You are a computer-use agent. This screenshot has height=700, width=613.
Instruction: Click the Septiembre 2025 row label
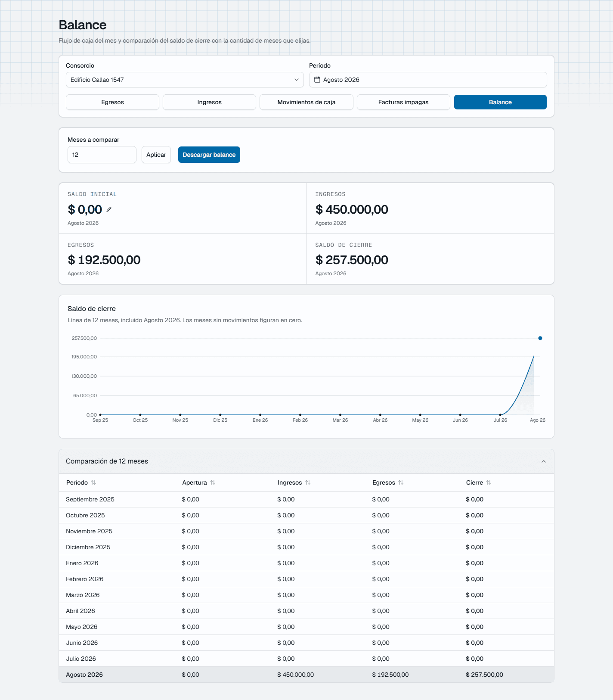click(90, 499)
